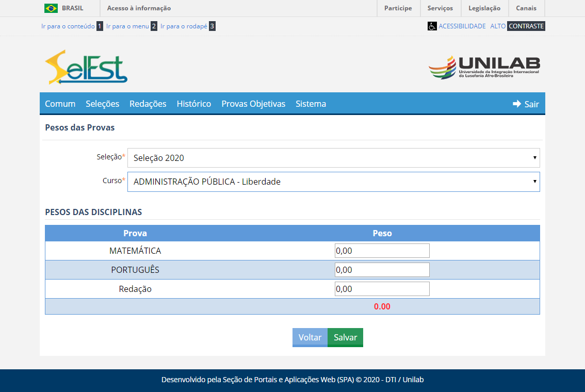Click the Brazil flag icon
Image resolution: width=585 pixels, height=392 pixels.
coord(51,8)
